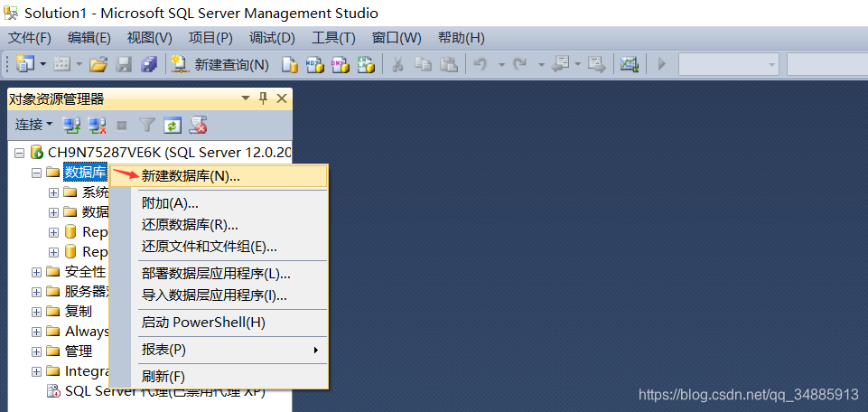Select the 安全性 tree item
Screen dimensions: 868x412
(x=85, y=272)
